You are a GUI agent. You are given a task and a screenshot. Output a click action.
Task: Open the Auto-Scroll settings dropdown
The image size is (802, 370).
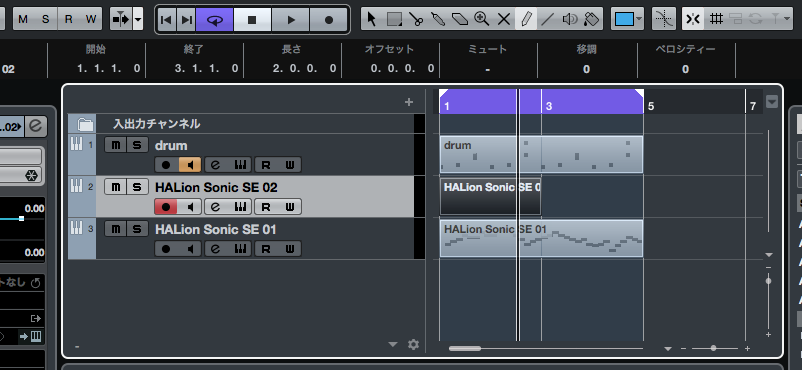138,19
